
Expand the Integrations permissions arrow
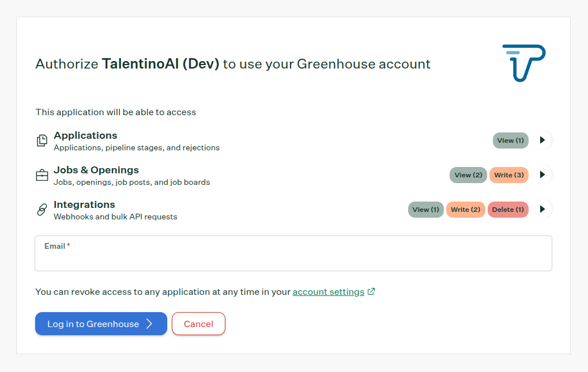(x=542, y=209)
